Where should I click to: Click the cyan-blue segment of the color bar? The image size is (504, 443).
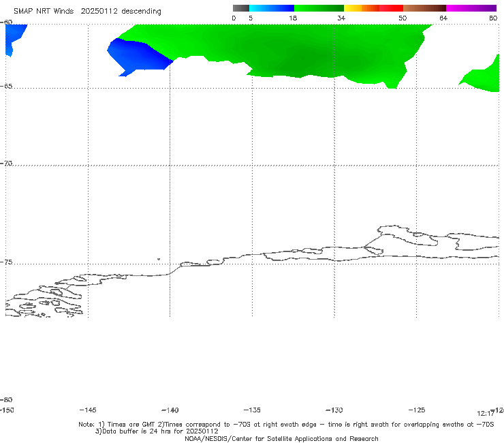(x=272, y=8)
